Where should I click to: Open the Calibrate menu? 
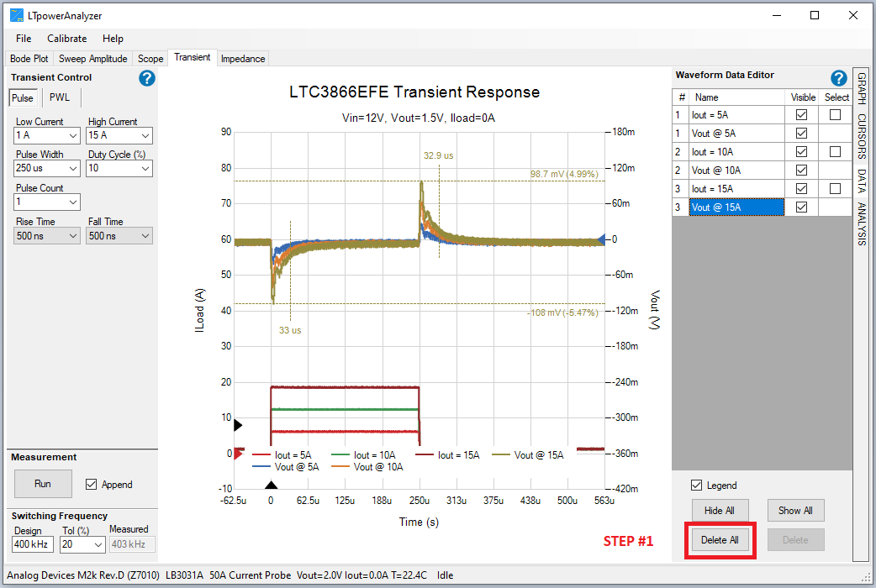click(x=66, y=39)
